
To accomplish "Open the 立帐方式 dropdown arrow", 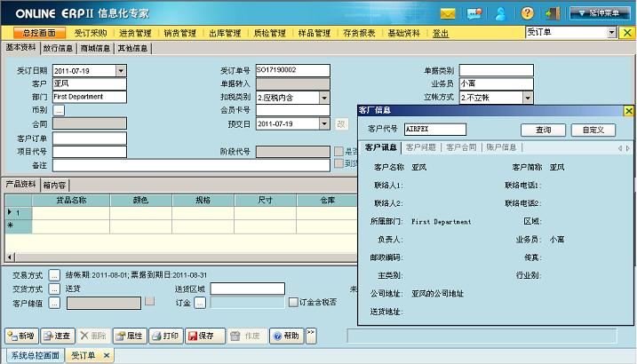I will (x=527, y=97).
